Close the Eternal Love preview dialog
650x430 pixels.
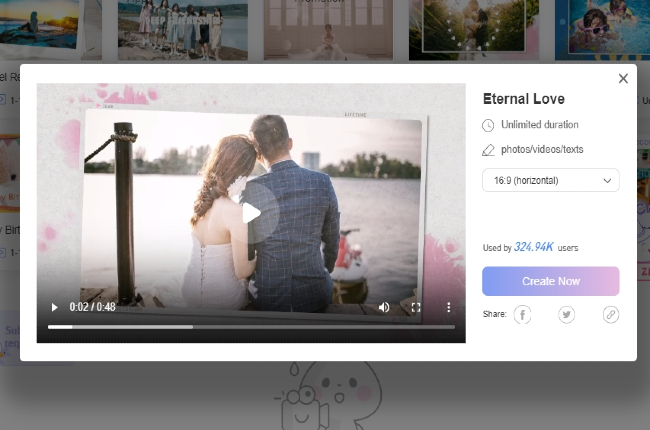623,78
